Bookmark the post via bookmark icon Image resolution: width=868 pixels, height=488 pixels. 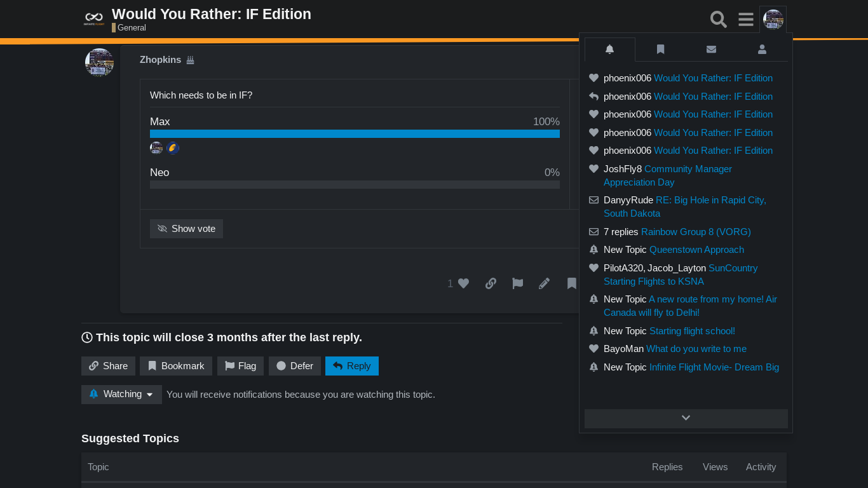pyautogui.click(x=572, y=283)
